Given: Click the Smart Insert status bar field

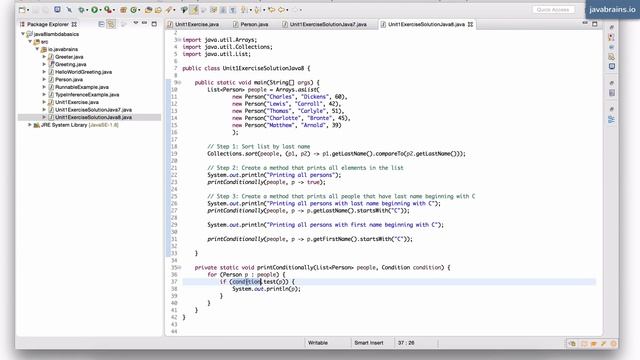Looking at the screenshot, I should (369, 343).
